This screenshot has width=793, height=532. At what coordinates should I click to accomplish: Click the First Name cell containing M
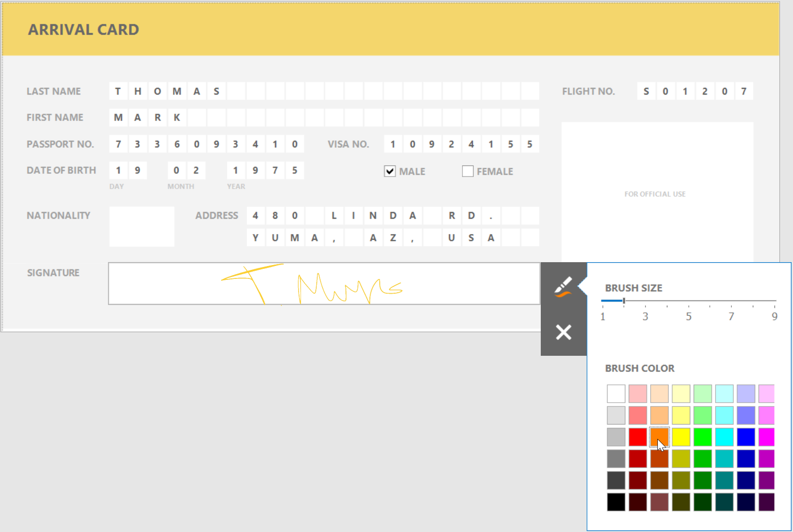[118, 117]
